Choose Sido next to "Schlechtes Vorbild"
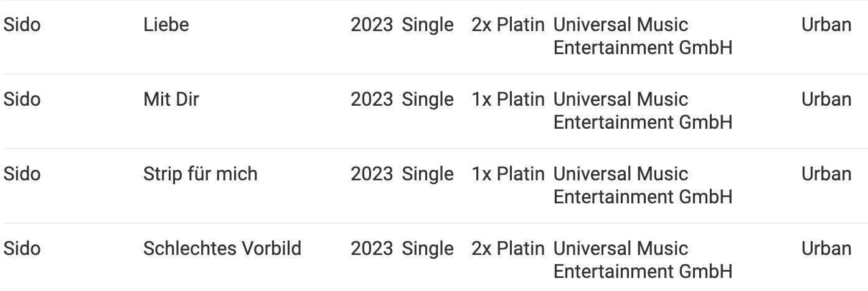This screenshot has height=291, width=868. pyautogui.click(x=22, y=249)
